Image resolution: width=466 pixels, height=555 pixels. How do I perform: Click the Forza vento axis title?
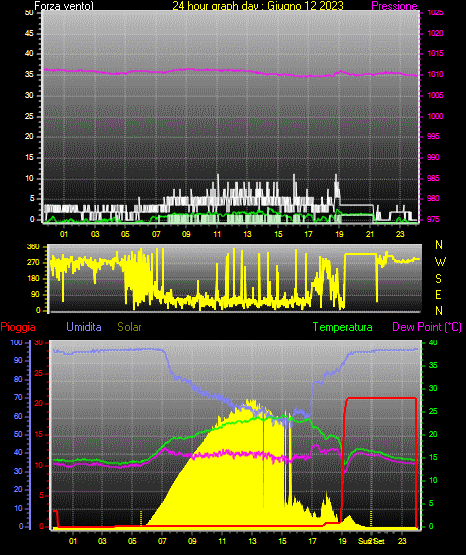pos(64,6)
